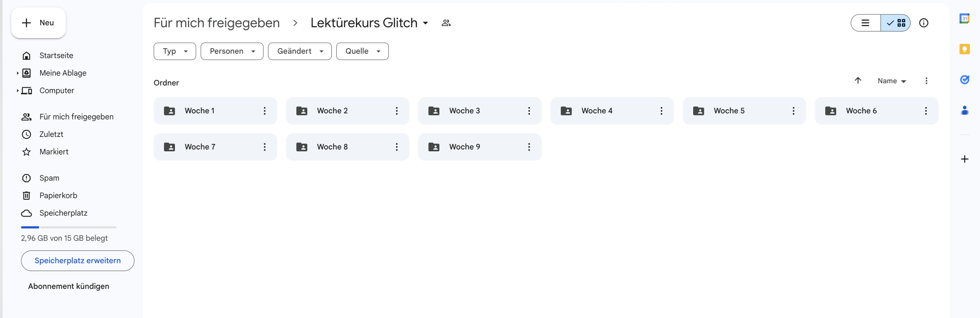Click the shared people icon beside folder title
The width and height of the screenshot is (980, 318).
[x=446, y=23]
